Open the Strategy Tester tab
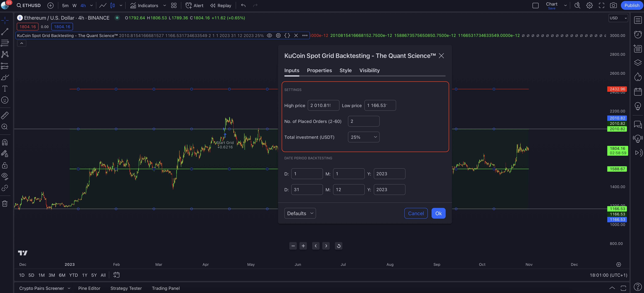The height and width of the screenshot is (293, 644). pos(126,288)
